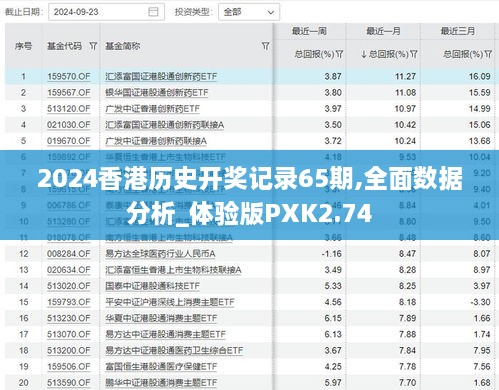
Task: Filter the weekly total return column
Action: click(x=339, y=54)
